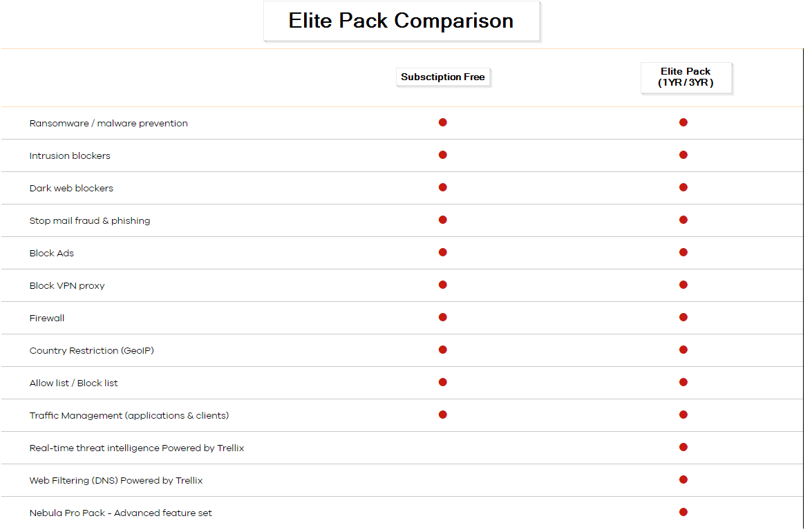
Task: Click the Ransomware / malware prevention label
Action: [x=108, y=124]
